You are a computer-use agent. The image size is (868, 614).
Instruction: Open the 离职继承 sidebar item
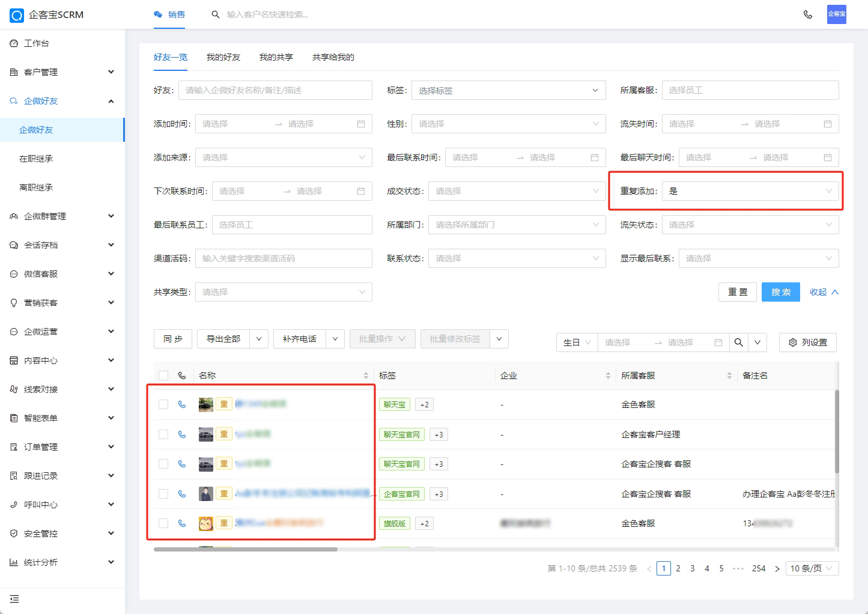click(62, 187)
